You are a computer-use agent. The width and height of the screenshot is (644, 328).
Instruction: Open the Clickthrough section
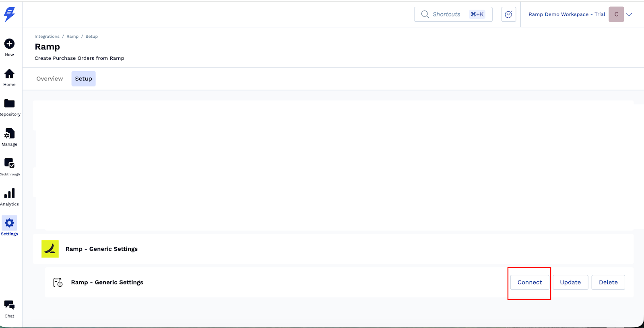tap(9, 167)
